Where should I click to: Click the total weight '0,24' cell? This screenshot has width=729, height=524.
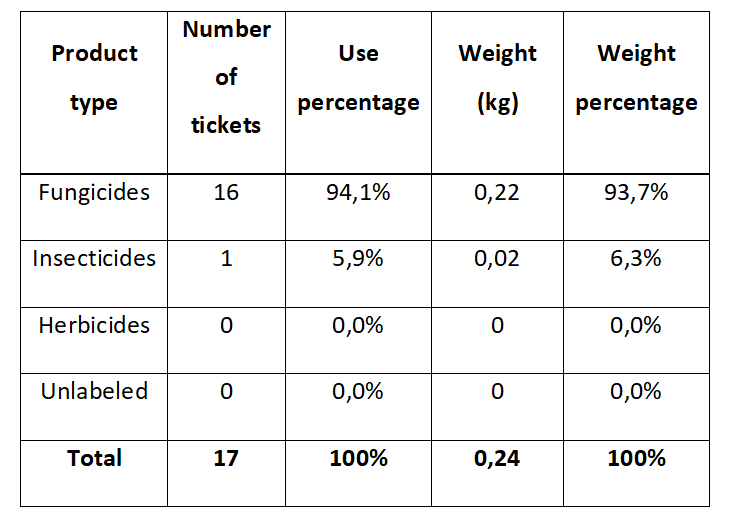tap(497, 458)
